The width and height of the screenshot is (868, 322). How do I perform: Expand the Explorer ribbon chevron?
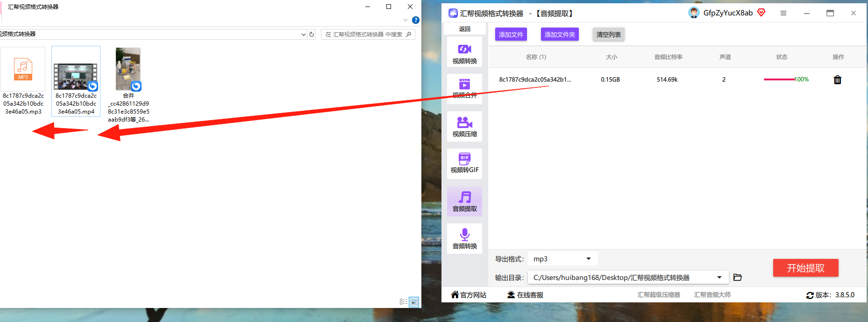point(406,20)
